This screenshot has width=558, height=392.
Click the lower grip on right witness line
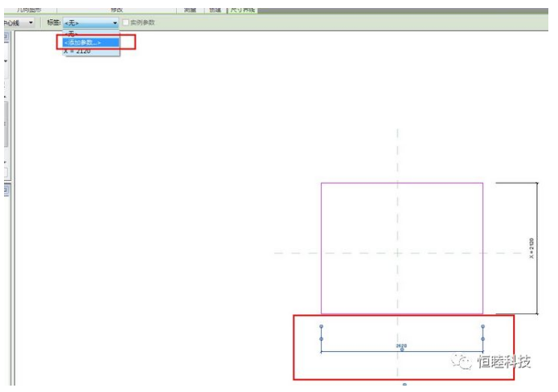point(483,339)
